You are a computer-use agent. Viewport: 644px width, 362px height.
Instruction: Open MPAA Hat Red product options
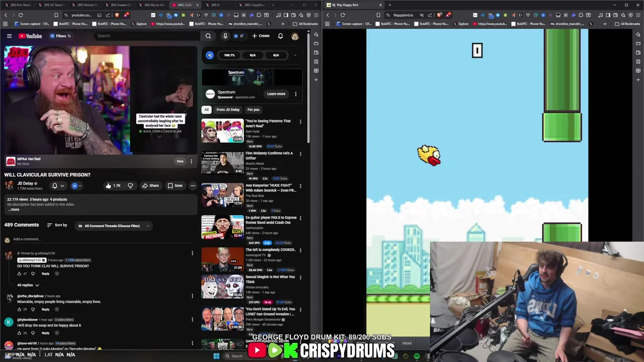pyautogui.click(x=191, y=161)
